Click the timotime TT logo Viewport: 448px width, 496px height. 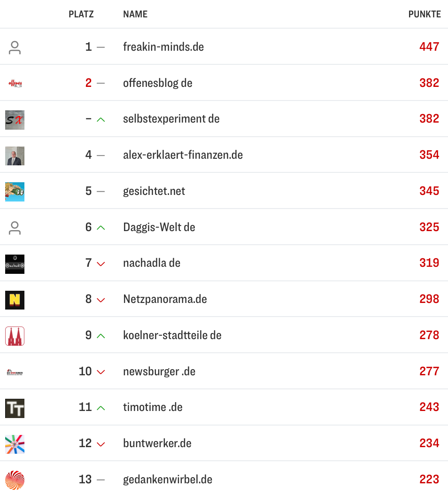pos(15,408)
